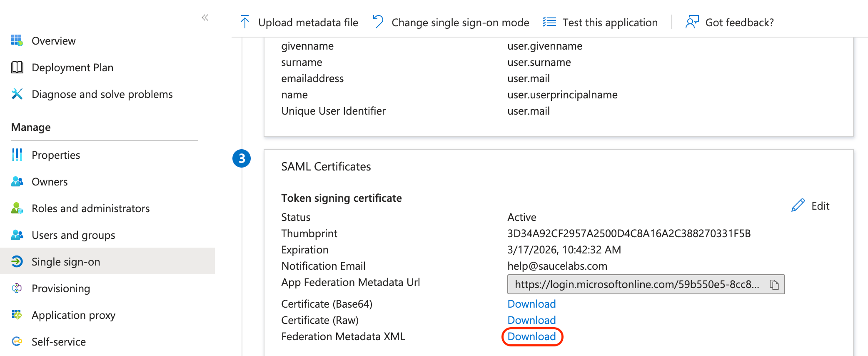Open the Provisioning settings
This screenshot has height=356, width=868.
coord(61,288)
